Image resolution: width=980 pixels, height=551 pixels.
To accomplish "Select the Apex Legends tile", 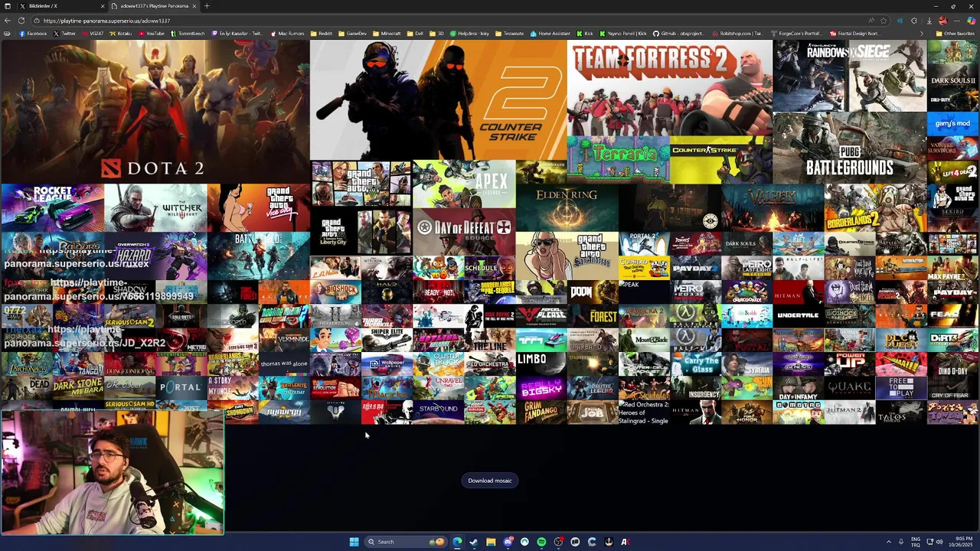I will [x=464, y=184].
